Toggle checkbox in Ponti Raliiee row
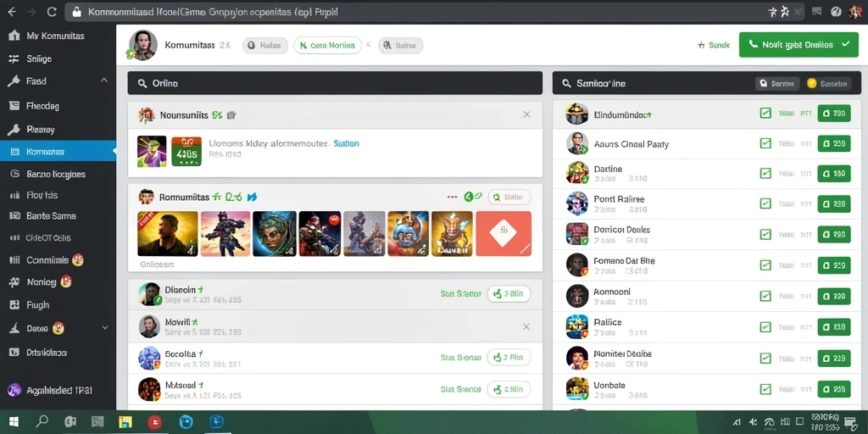The image size is (868, 434). click(765, 203)
